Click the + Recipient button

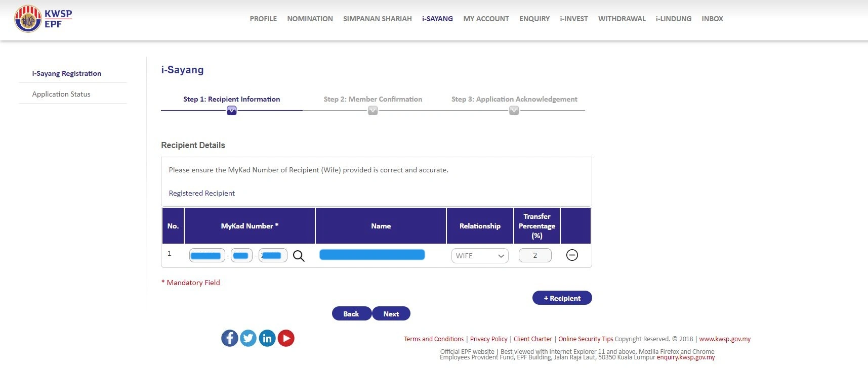click(x=562, y=298)
